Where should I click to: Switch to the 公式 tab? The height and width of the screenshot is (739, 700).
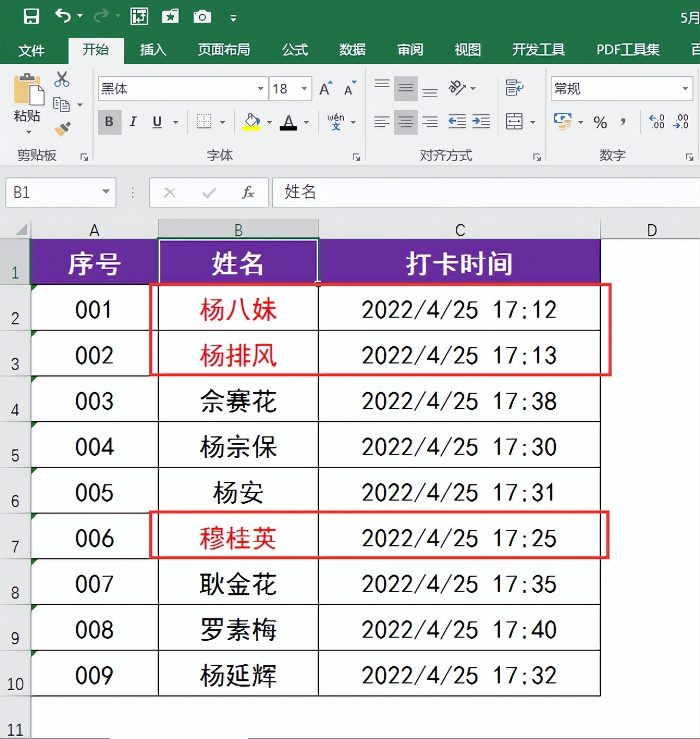pos(295,50)
